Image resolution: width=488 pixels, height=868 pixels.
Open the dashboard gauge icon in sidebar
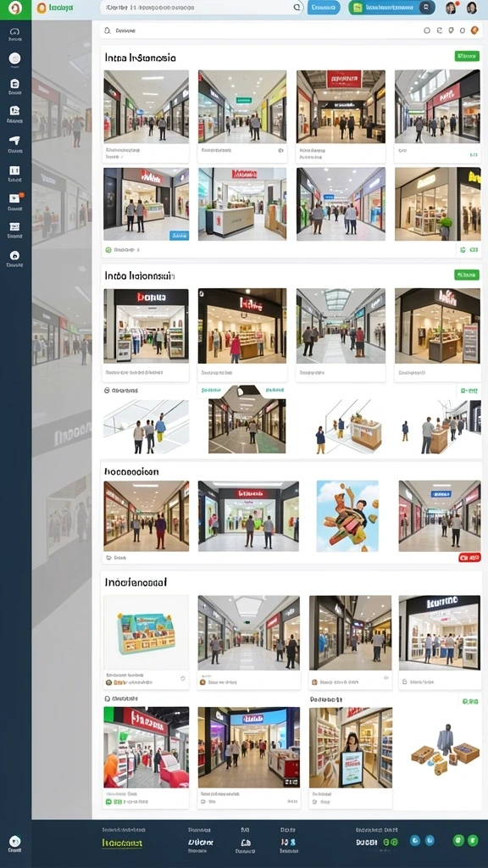(x=15, y=32)
